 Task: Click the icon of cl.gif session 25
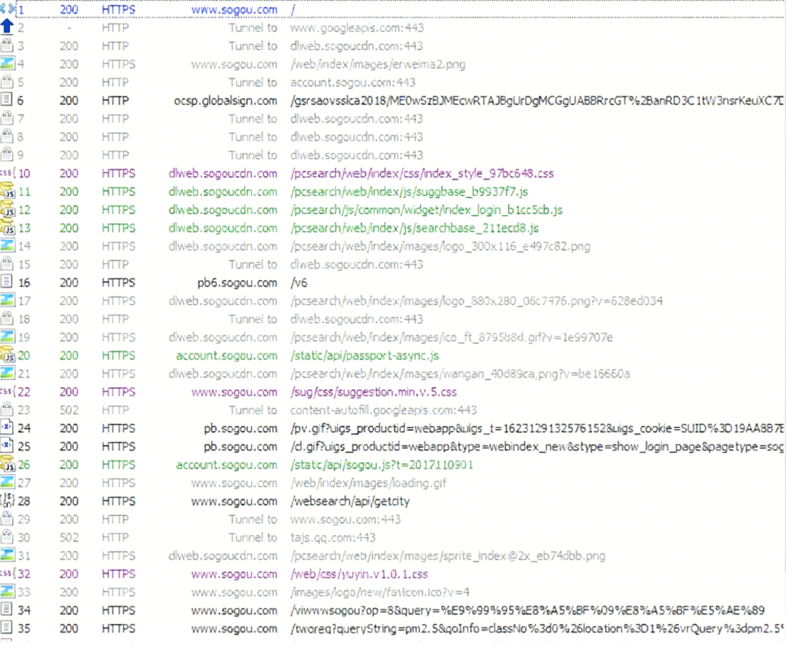pos(7,445)
